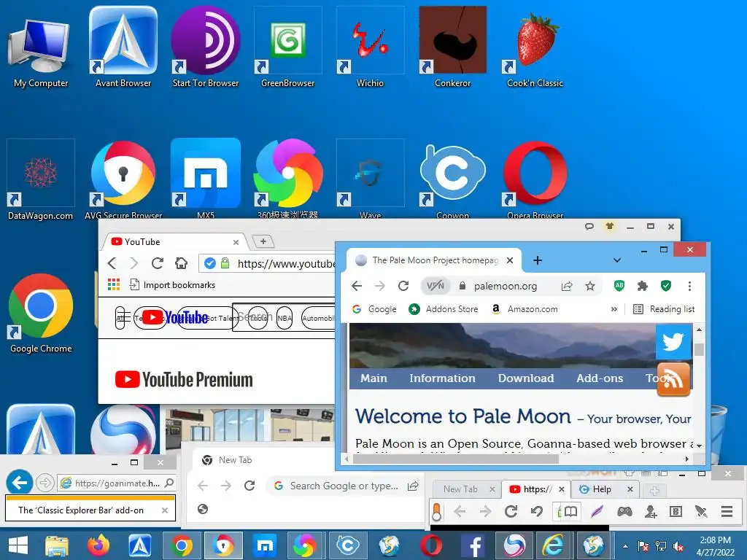Click home icon in YouTube browser window
Image resolution: width=747 pixels, height=560 pixels.
[x=181, y=262]
